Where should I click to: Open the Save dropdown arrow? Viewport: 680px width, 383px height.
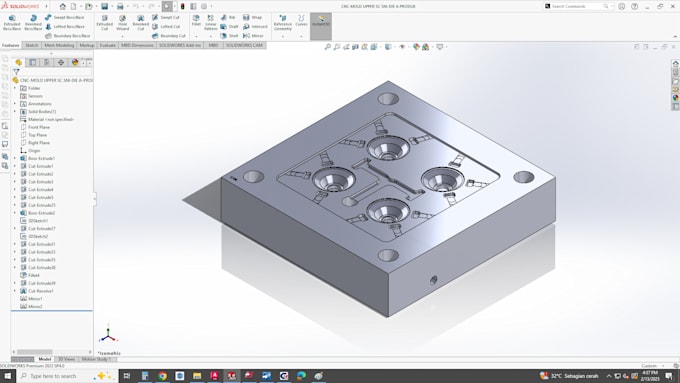coord(112,7)
